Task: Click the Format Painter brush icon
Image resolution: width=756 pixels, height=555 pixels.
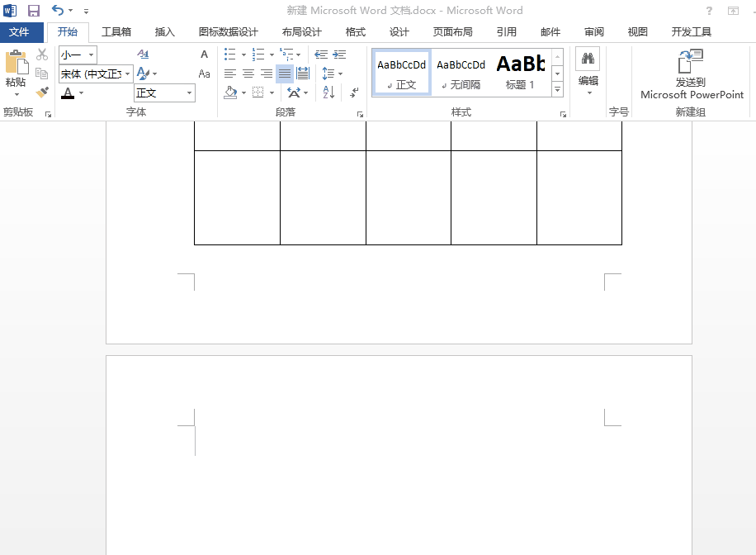Action: (x=42, y=92)
